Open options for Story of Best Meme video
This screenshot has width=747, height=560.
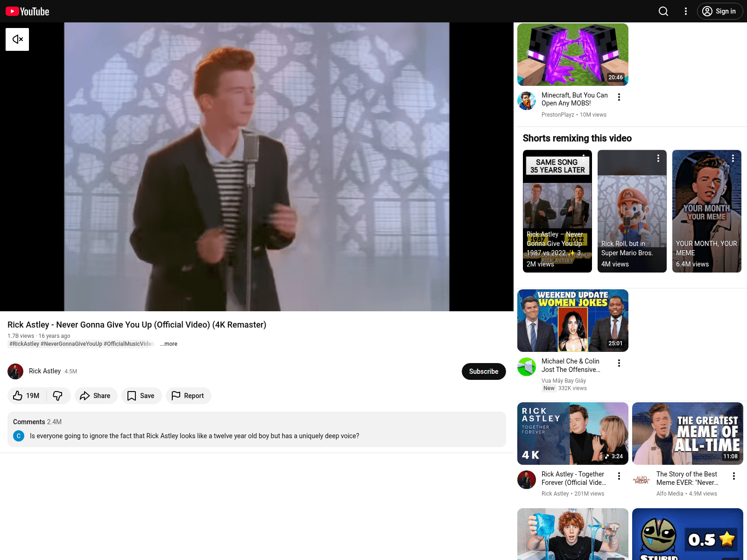(734, 476)
